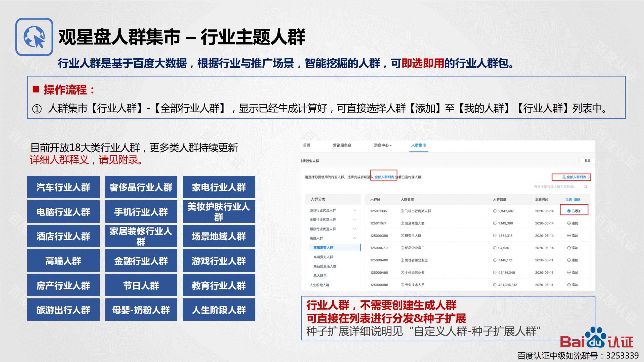Open help icon beside 研究生人群
Image resolution: width=644 pixels, height=362 pixels.
click(x=402, y=236)
